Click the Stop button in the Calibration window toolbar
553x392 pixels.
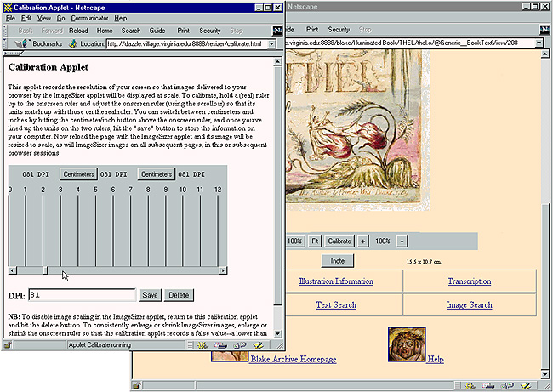point(237,31)
